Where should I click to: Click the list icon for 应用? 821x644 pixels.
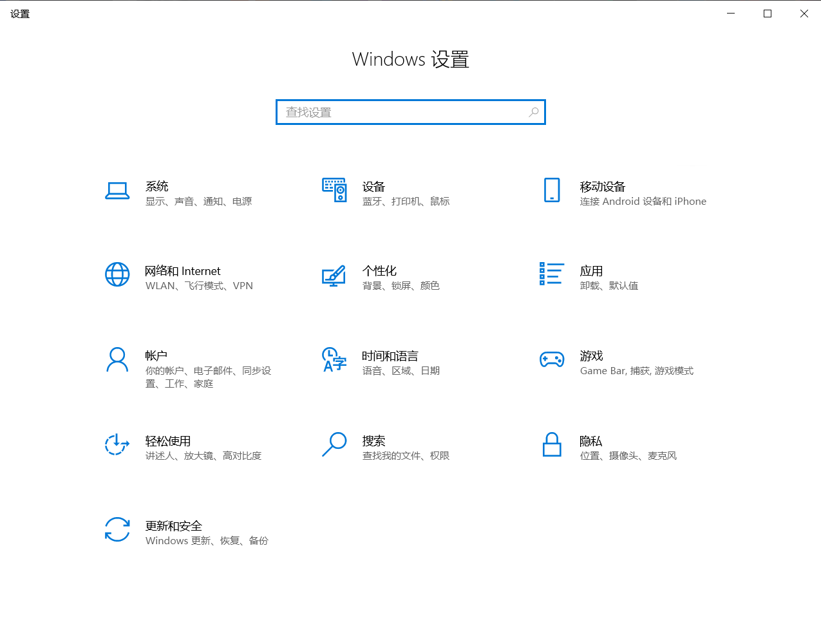[552, 274]
